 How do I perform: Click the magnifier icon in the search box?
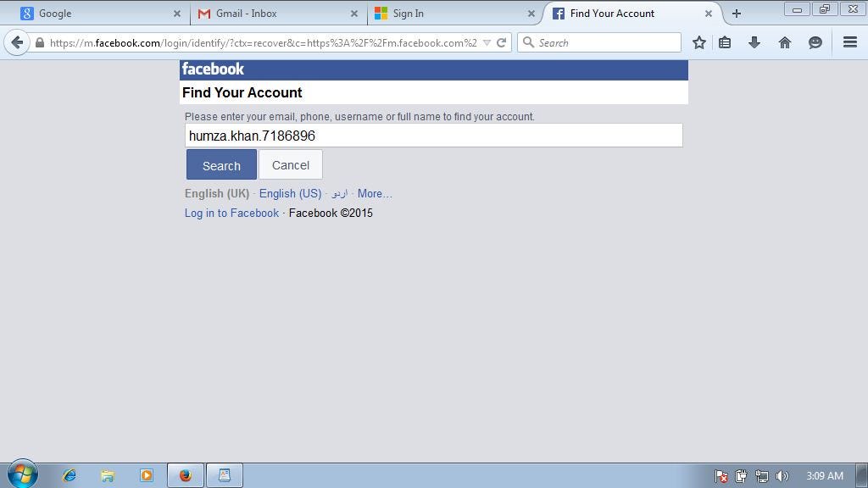[529, 42]
